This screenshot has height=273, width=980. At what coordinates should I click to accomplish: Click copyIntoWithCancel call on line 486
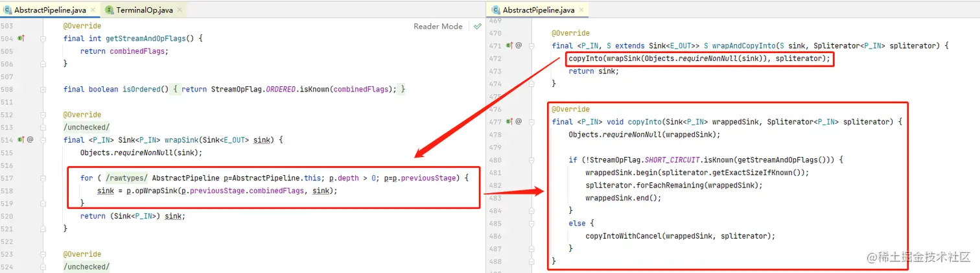pyautogui.click(x=623, y=235)
